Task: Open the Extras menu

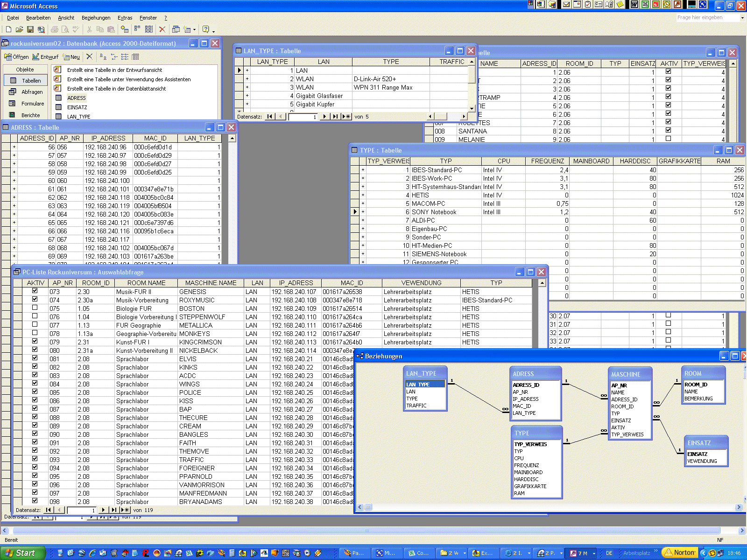Action: pos(125,18)
